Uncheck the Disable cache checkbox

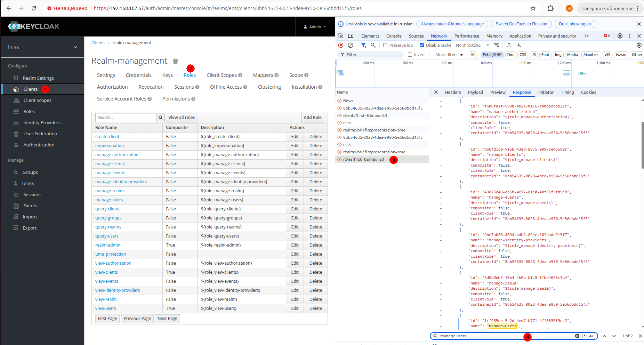pos(422,45)
